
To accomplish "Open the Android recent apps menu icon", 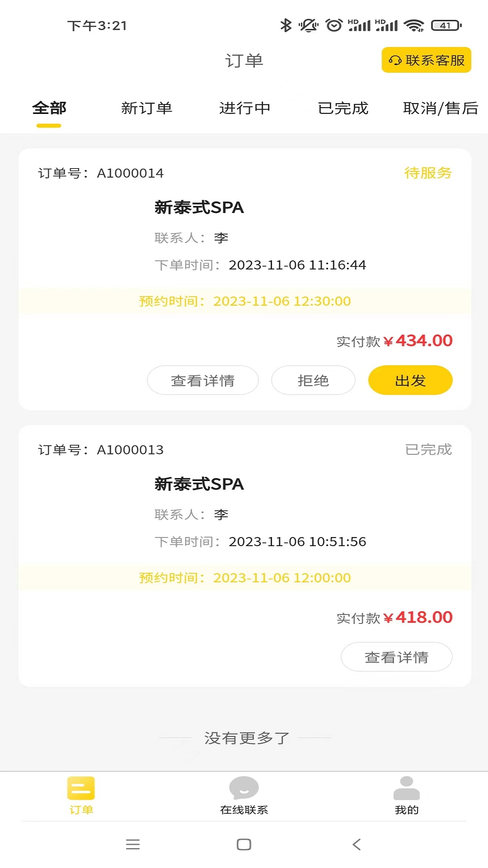I will tap(133, 844).
